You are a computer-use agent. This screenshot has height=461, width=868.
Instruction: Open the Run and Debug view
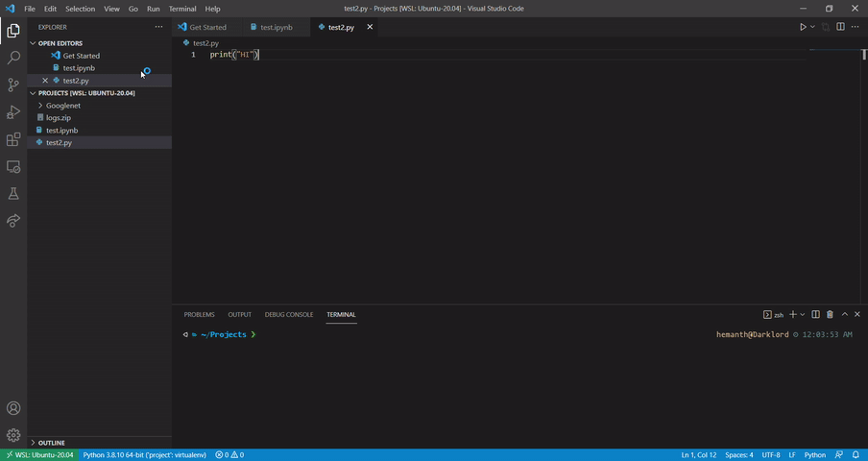(13, 112)
